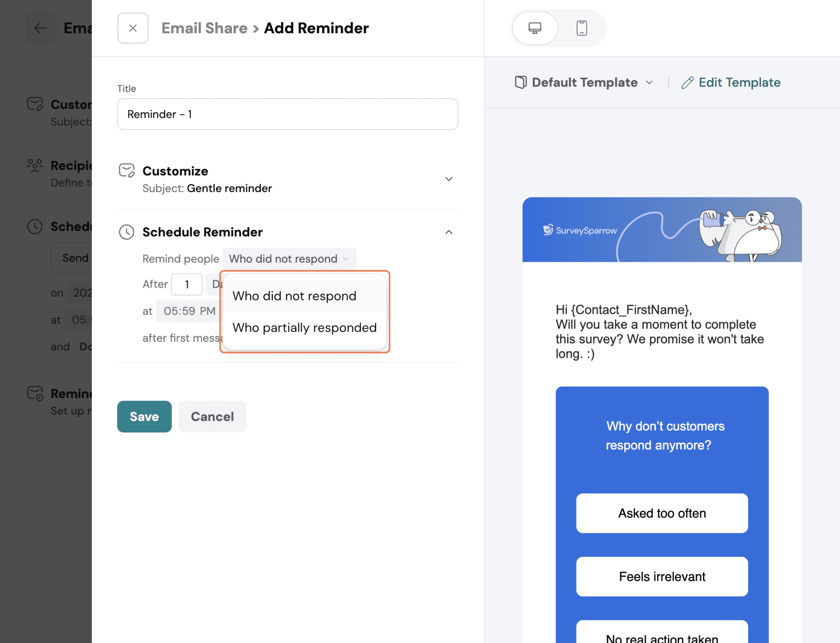Viewport: 840px width, 643px height.
Task: Choose 'Feels irrelevant' survey answer
Action: point(662,577)
